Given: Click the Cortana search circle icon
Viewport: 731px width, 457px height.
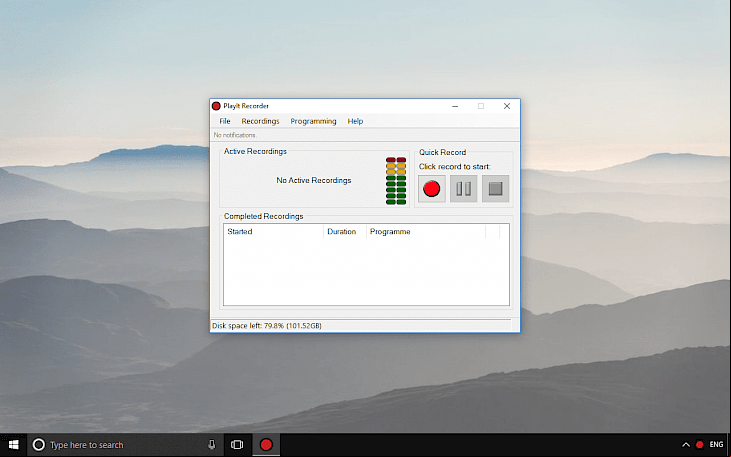Looking at the screenshot, I should click(39, 445).
